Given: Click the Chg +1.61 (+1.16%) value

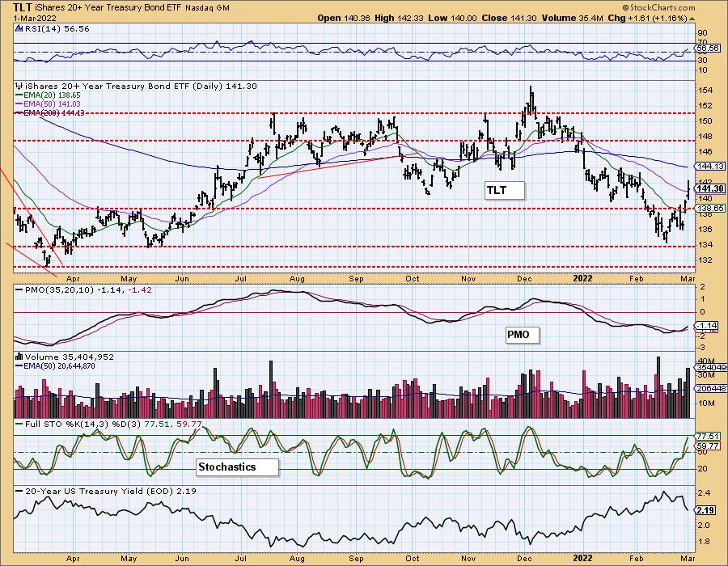Looking at the screenshot, I should click(647, 18).
